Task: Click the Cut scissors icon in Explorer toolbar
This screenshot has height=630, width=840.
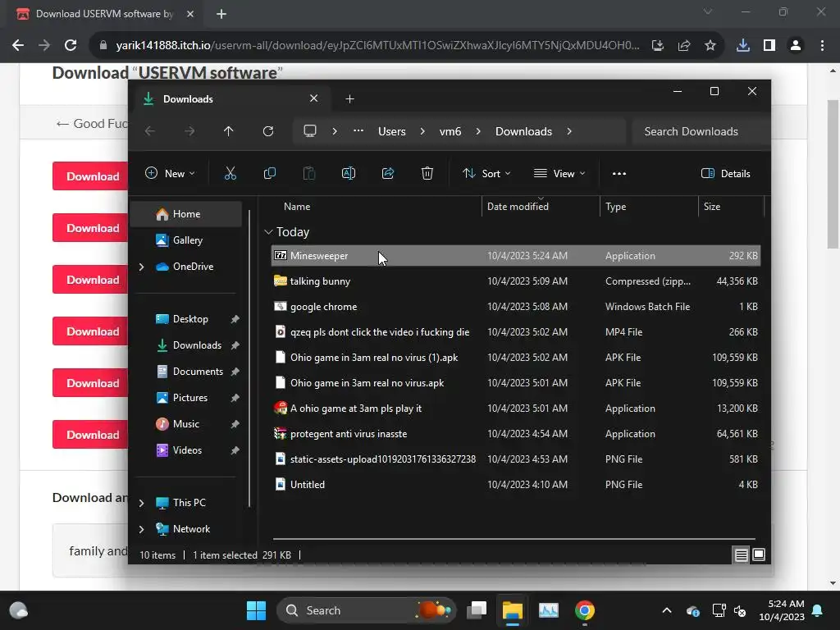Action: [x=230, y=174]
